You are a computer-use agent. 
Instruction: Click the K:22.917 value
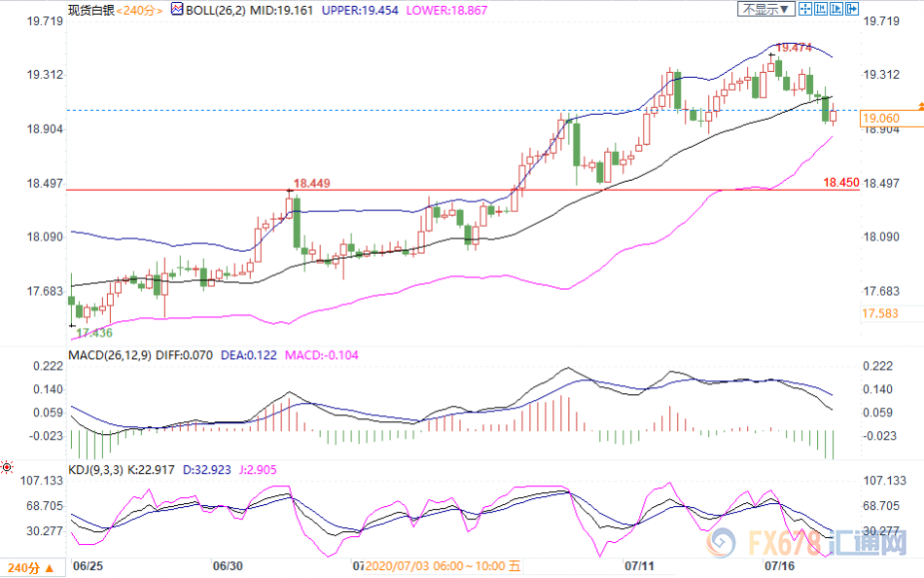(151, 469)
